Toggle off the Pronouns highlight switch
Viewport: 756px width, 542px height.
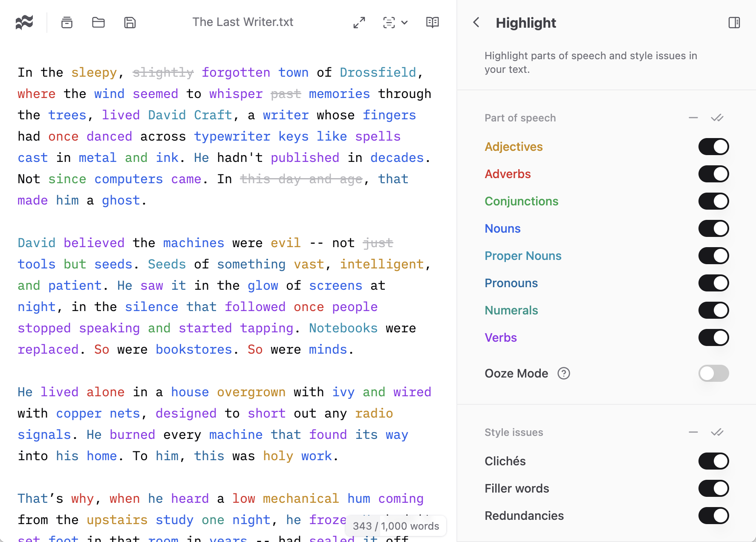(713, 283)
